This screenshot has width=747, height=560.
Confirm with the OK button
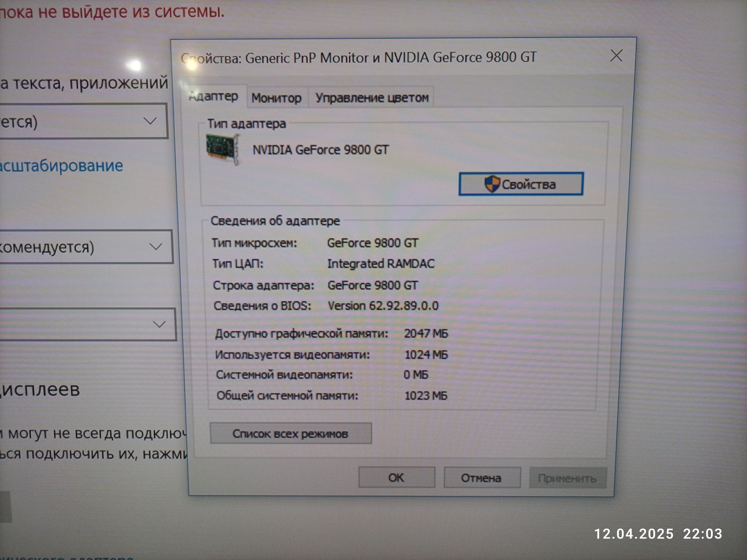tap(396, 477)
